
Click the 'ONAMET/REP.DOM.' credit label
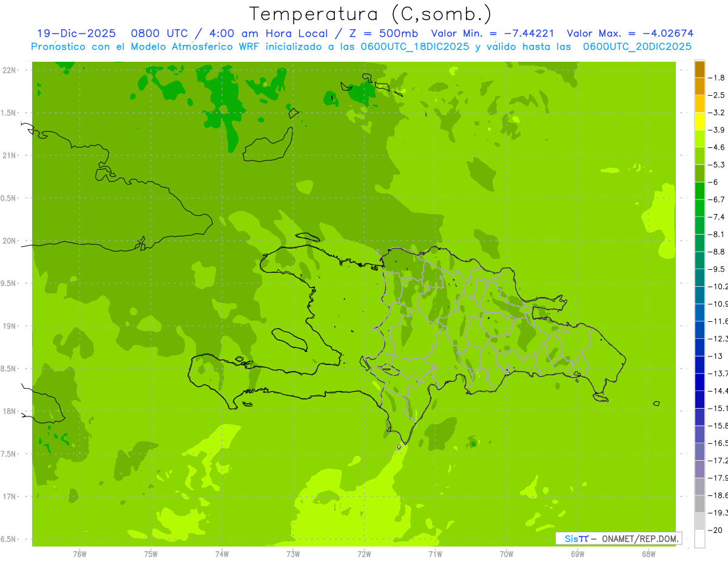[x=641, y=538]
